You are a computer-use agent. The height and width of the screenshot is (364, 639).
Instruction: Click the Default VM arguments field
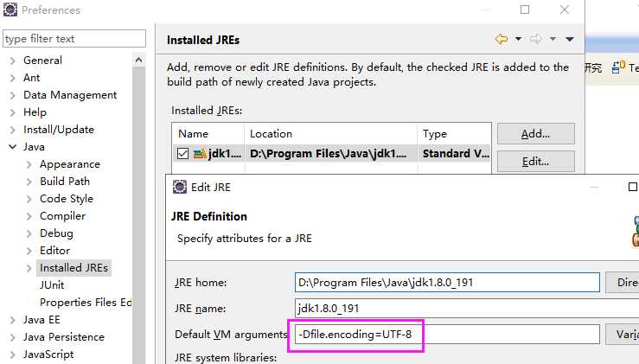click(x=446, y=335)
